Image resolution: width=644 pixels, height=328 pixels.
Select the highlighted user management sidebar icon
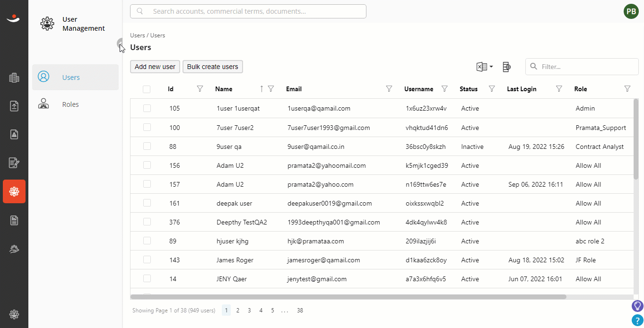[14, 191]
